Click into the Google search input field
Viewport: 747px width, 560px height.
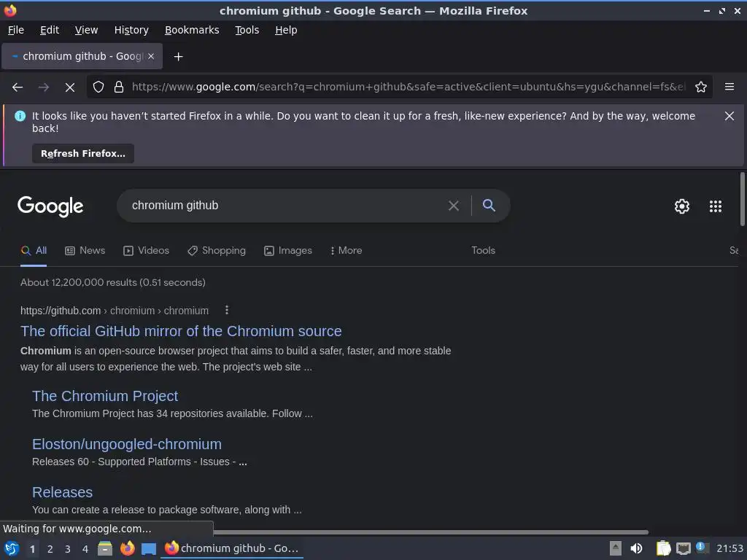coord(286,206)
